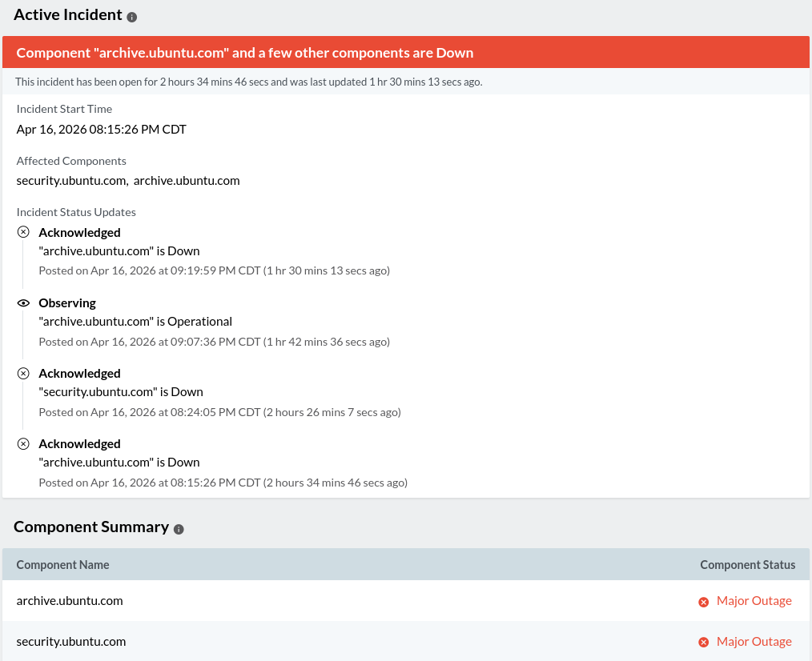
Task: Click '"security.ubuntu.com" is Down' text
Action: tap(121, 392)
